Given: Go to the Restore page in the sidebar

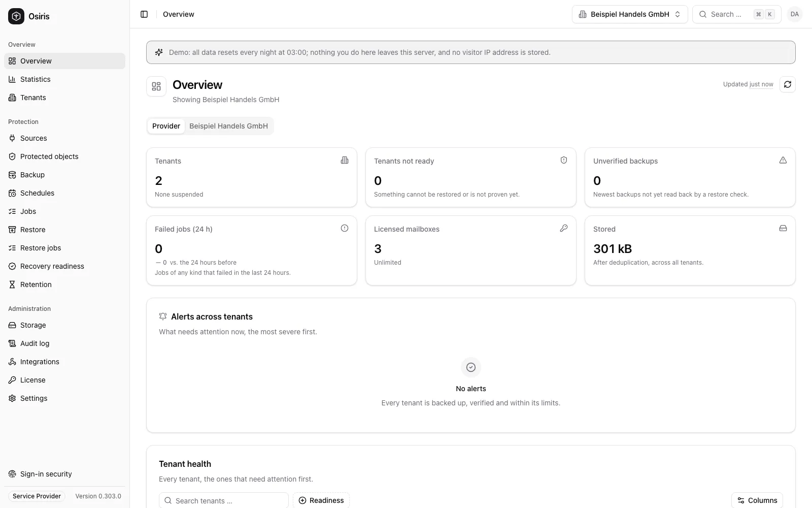Looking at the screenshot, I should coord(64,230).
